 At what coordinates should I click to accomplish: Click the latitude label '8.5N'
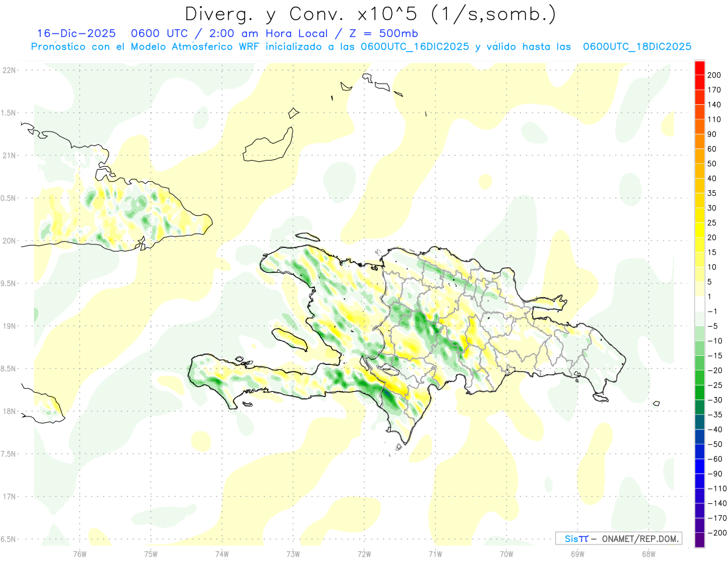[8, 369]
